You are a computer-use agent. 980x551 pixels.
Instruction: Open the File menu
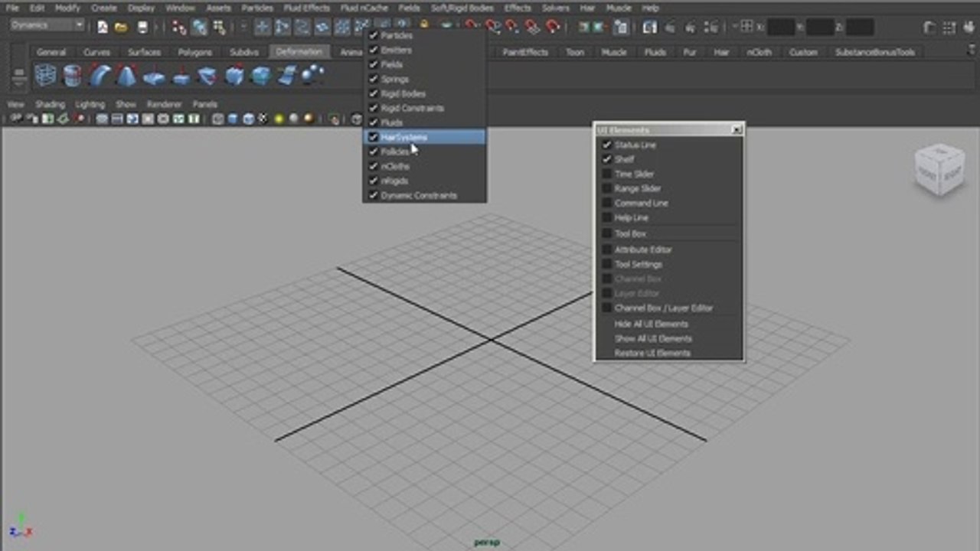[12, 8]
